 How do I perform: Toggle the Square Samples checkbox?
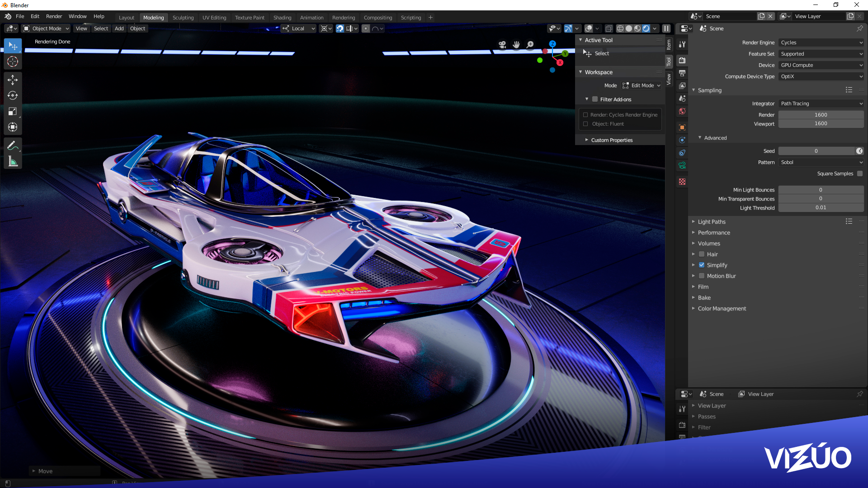pos(860,174)
